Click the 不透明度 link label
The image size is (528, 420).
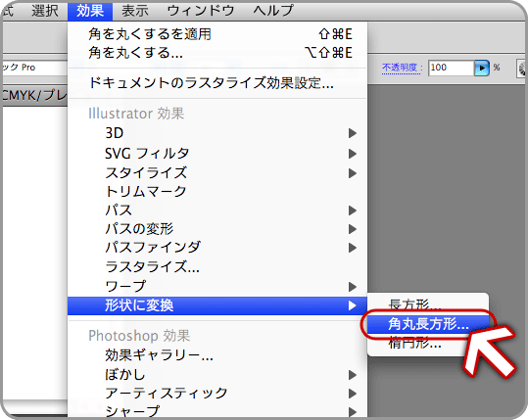click(x=401, y=68)
